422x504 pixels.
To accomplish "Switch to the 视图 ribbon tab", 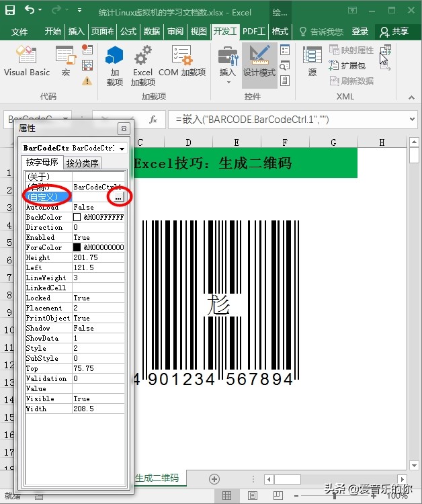I will [199, 31].
